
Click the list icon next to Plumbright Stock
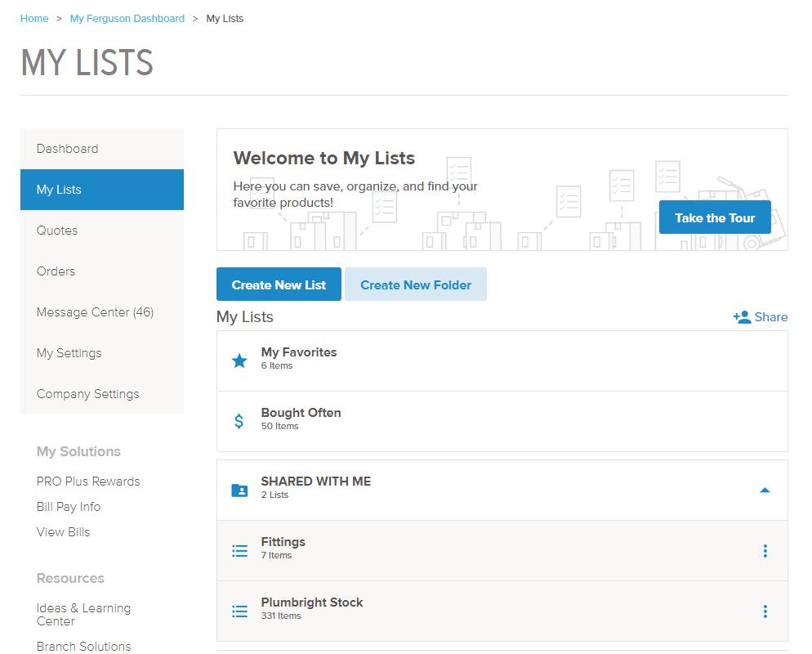(x=239, y=610)
